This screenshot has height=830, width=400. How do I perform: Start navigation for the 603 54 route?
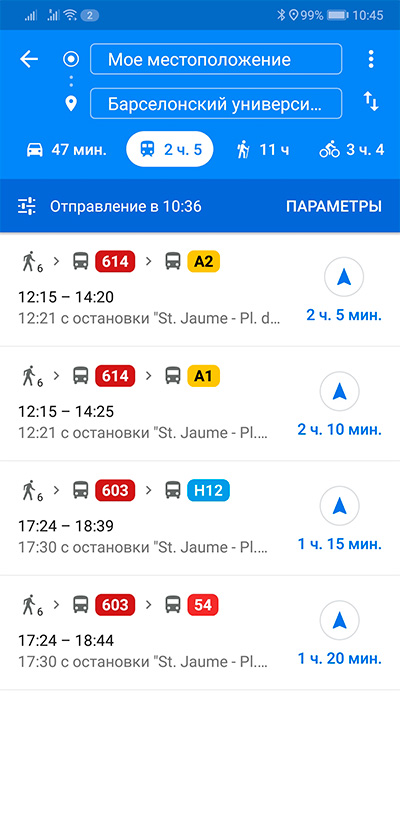340,621
